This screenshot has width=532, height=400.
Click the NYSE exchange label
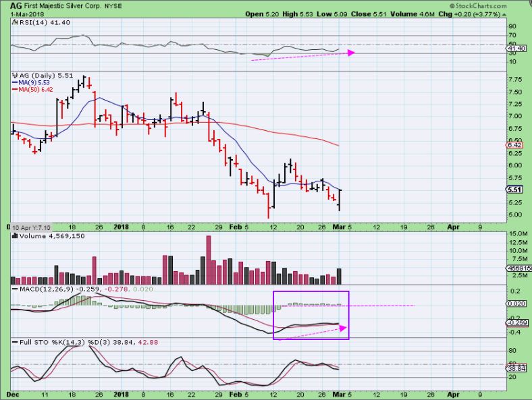click(113, 6)
